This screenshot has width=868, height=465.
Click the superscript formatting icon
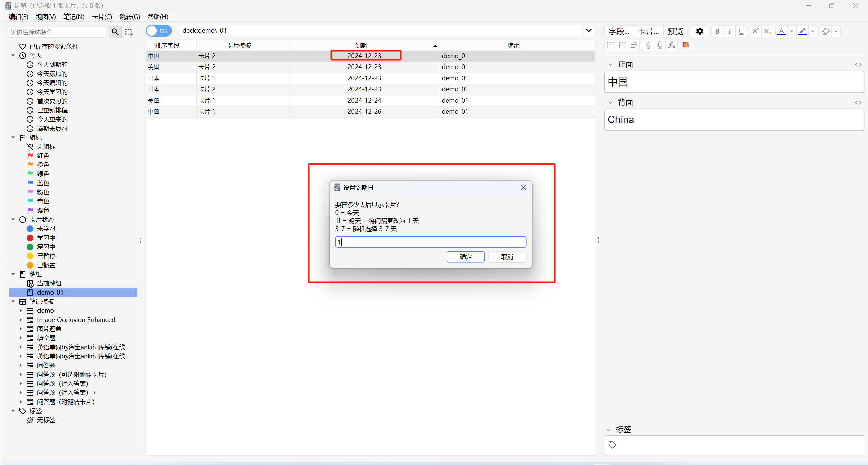(755, 31)
